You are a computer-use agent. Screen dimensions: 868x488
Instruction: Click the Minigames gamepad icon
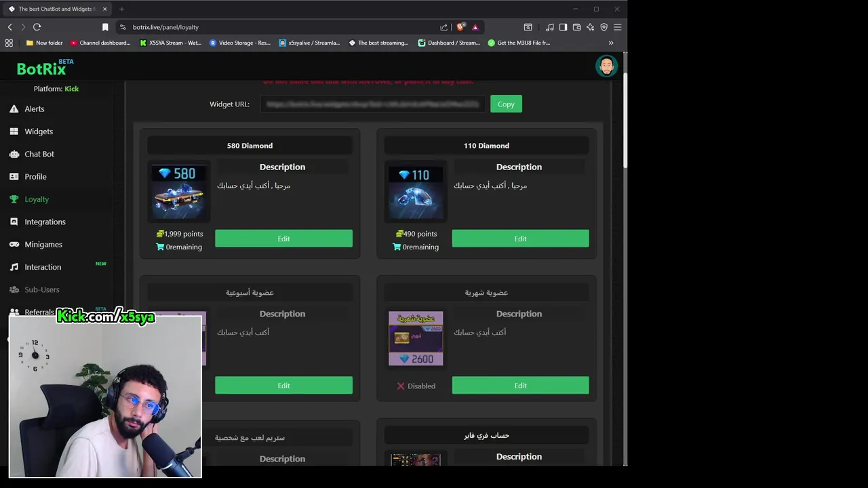click(14, 245)
